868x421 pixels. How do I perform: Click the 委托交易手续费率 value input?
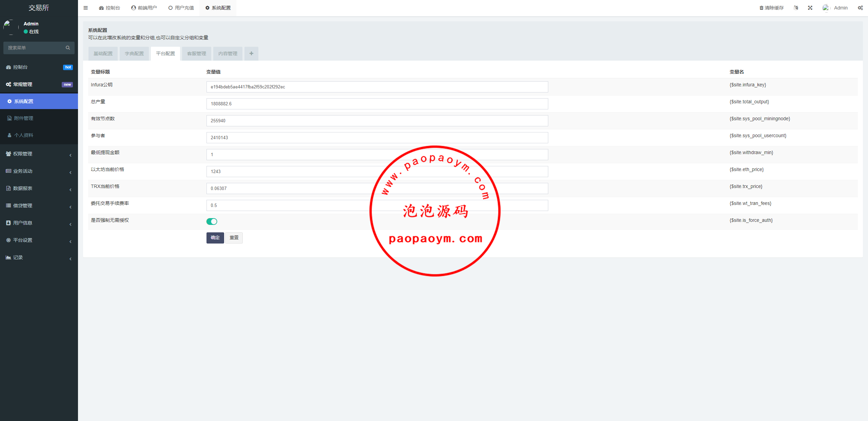[x=377, y=205]
